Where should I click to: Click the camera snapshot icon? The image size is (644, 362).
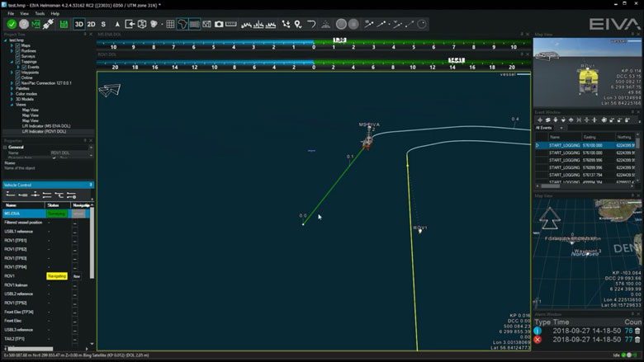[220, 24]
